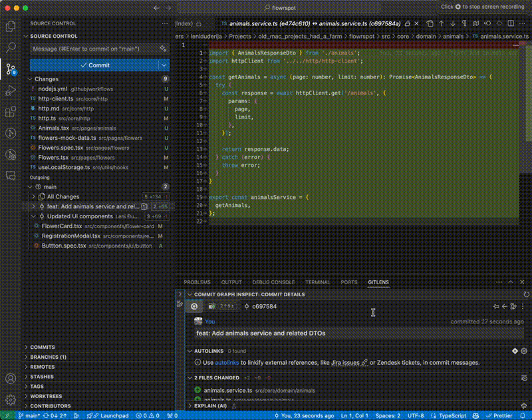Toggle whitespace paragraph icon in editor toolbar
Screen dimensions: 532x420
(x=464, y=23)
